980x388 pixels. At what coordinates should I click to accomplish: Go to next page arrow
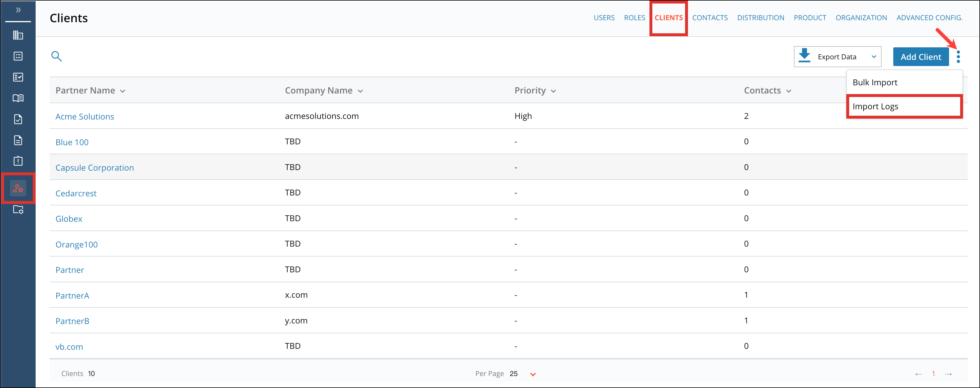(x=948, y=374)
